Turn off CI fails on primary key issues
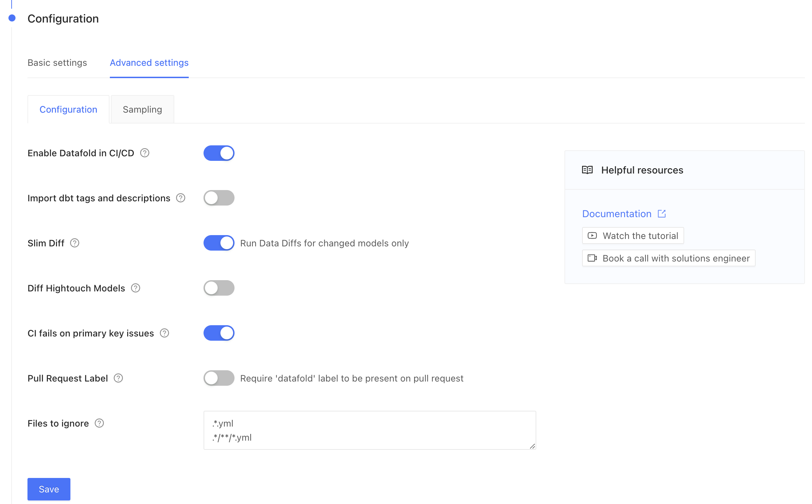The width and height of the screenshot is (812, 504). pos(219,333)
